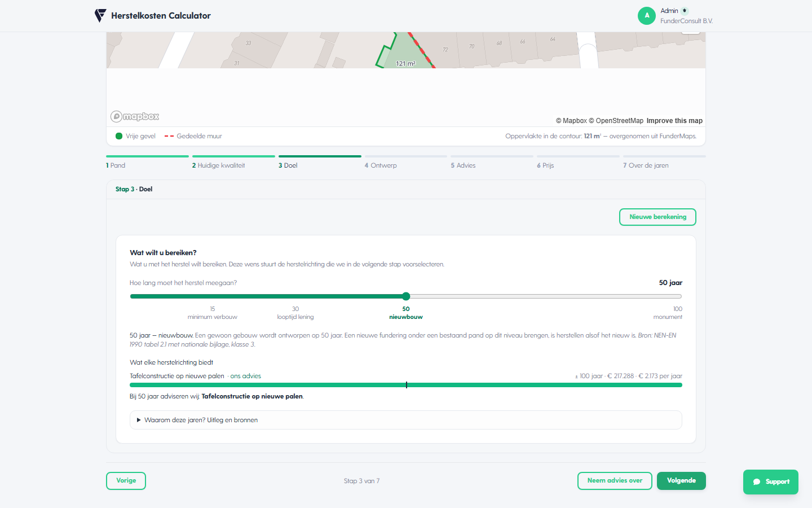812x508 pixels.
Task: Set slider to '15 minimum verbouw' mark
Action: click(213, 313)
